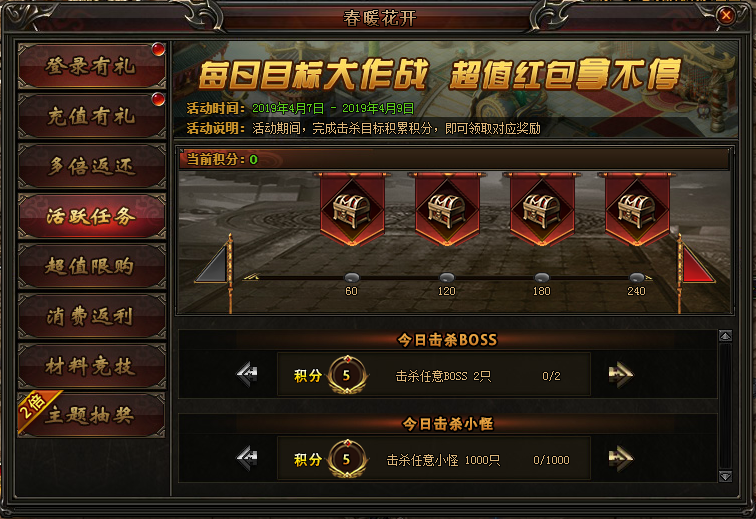Click the red right triangle beside the reward track
Viewport: 756px width, 519px height.
click(697, 264)
